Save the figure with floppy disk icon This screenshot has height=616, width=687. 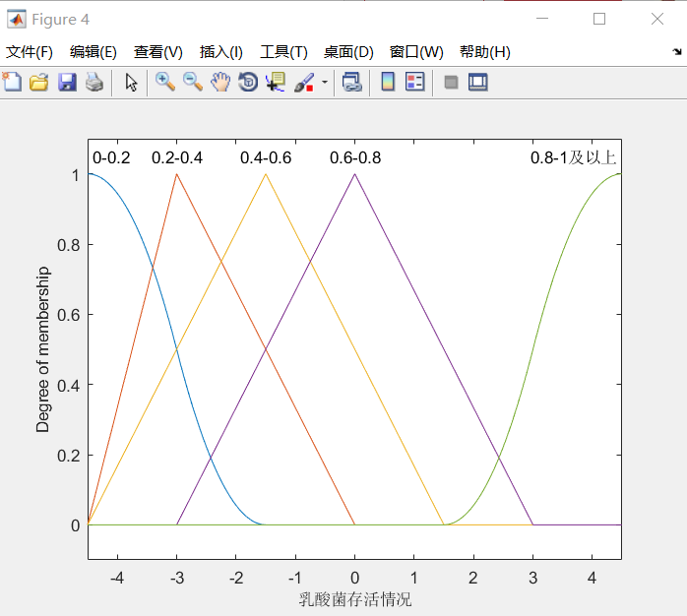(67, 82)
